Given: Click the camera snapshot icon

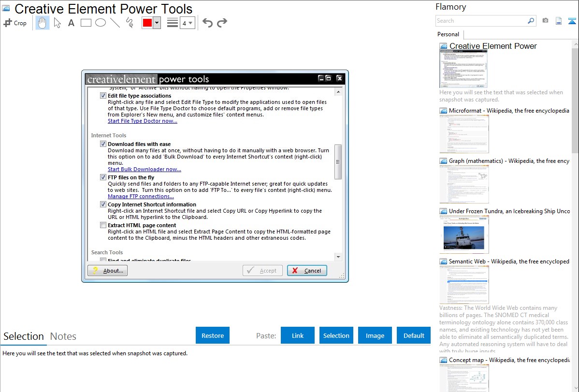Looking at the screenshot, I should point(545,21).
